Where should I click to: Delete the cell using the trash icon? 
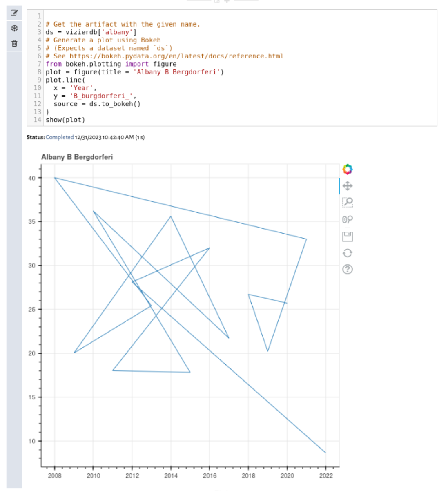tap(14, 43)
